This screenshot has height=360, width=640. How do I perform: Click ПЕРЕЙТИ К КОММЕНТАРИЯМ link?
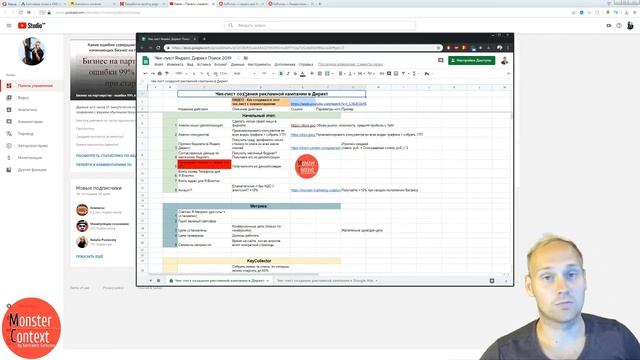pyautogui.click(x=104, y=164)
